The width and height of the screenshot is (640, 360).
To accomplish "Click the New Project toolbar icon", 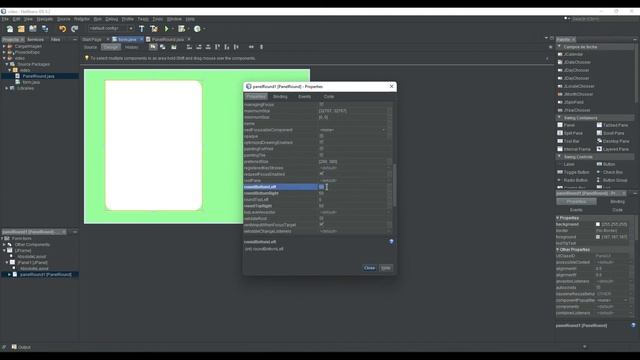I will coord(21,29).
